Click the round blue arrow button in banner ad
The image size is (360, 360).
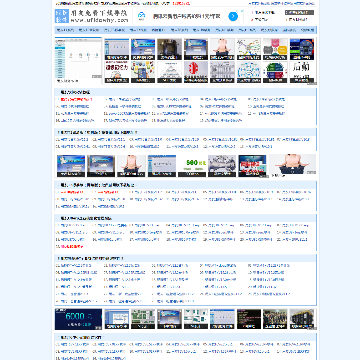(x=233, y=16)
